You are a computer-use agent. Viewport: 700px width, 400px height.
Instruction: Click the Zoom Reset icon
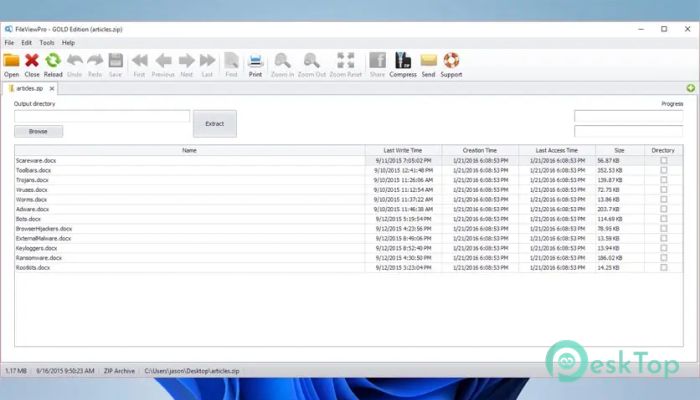(x=346, y=60)
